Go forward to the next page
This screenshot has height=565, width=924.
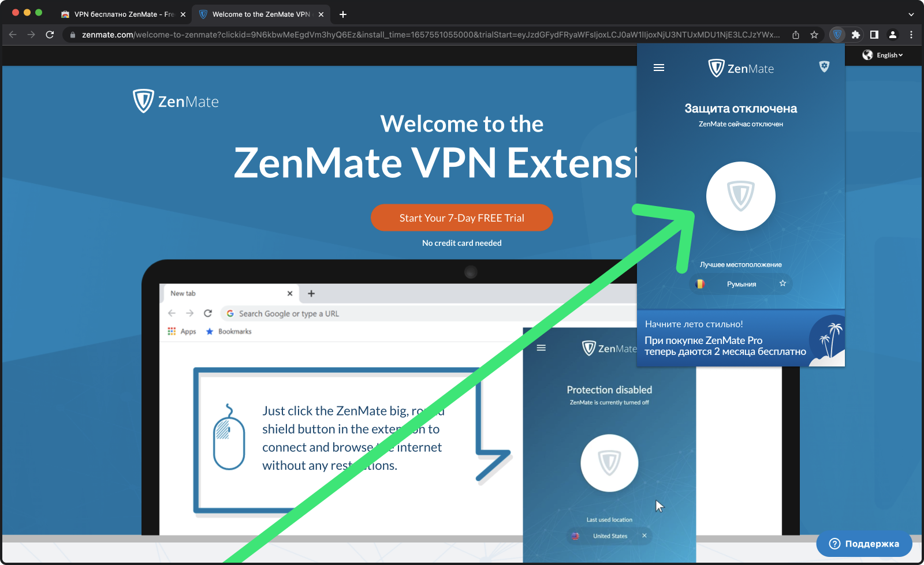tap(31, 35)
